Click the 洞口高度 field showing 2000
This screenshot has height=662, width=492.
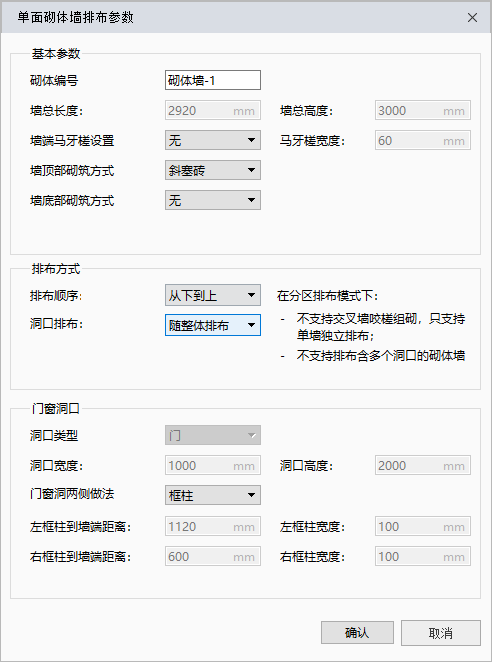pos(423,465)
